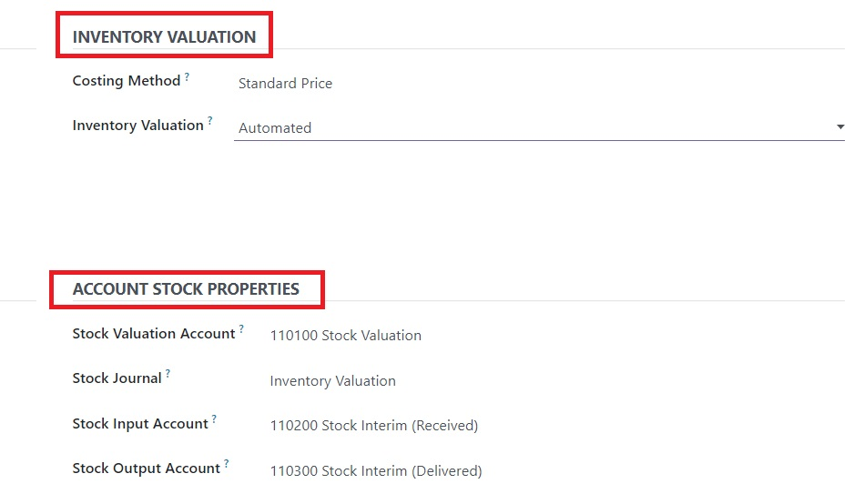Click help icon beside Stock Output Account

pyautogui.click(x=226, y=464)
